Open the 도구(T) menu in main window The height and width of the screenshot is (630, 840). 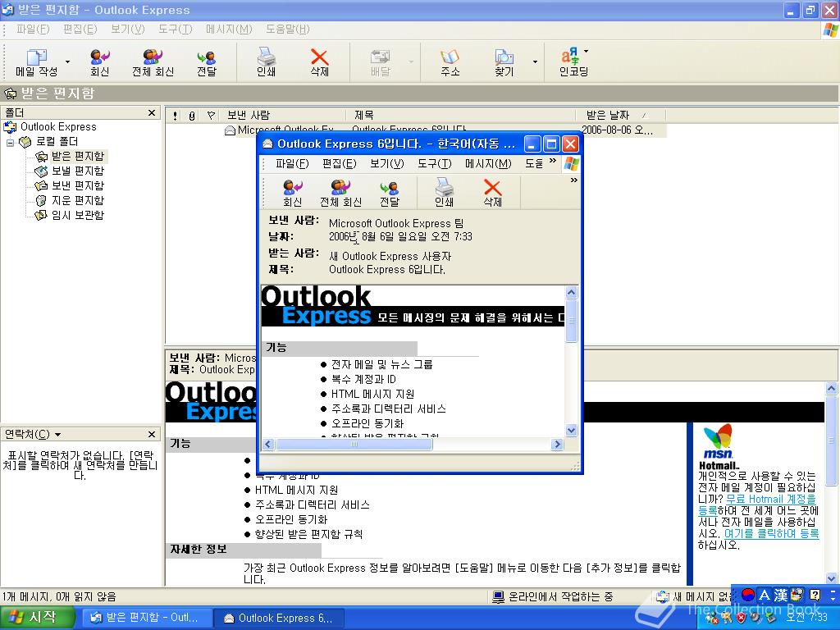click(176, 29)
